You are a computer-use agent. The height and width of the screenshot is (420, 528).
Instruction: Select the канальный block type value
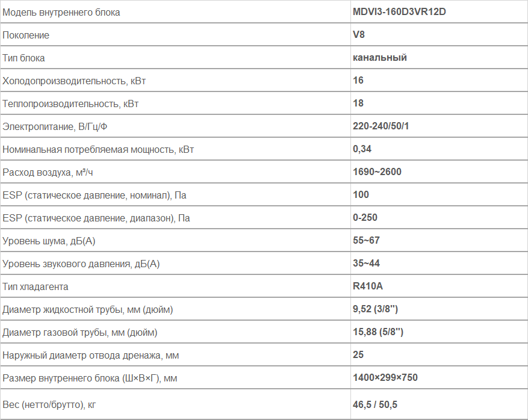[x=379, y=58]
